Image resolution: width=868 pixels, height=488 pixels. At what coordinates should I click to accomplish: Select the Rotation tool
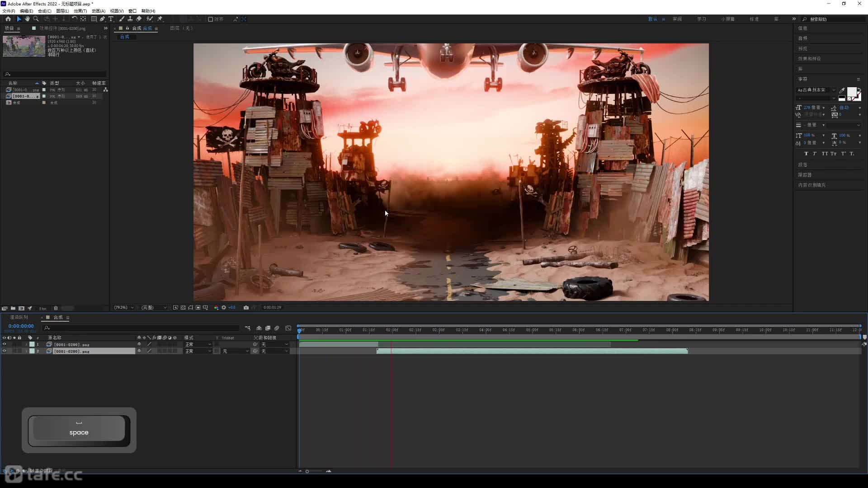[x=74, y=19]
